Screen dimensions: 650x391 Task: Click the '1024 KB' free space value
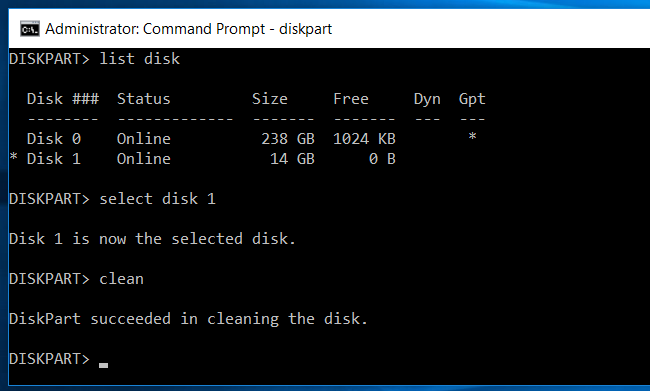pyautogui.click(x=364, y=139)
